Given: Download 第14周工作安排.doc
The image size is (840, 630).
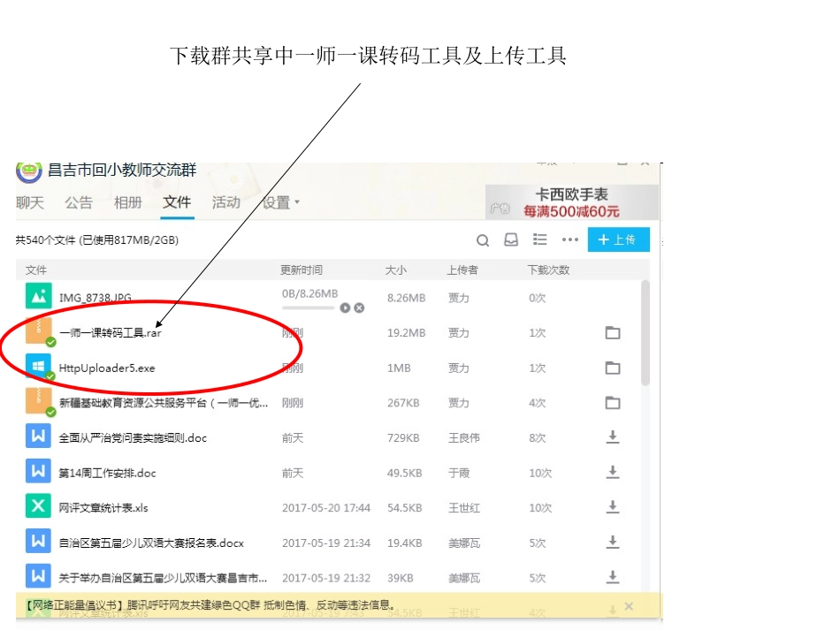Looking at the screenshot, I should tap(613, 473).
